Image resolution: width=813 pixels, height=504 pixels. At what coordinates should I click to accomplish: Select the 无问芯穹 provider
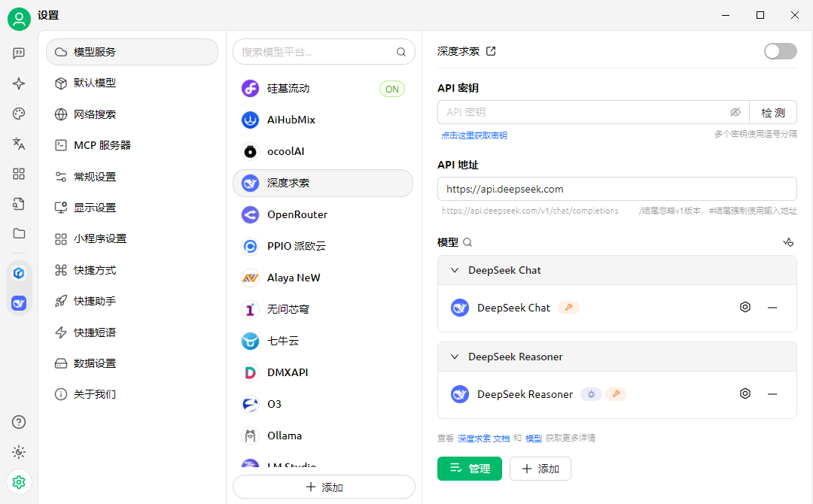click(x=323, y=309)
